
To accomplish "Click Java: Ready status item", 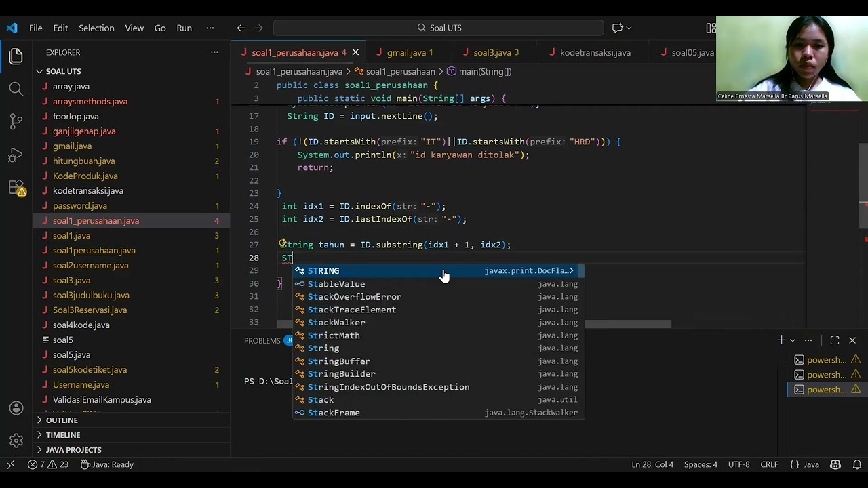I will 107,464.
